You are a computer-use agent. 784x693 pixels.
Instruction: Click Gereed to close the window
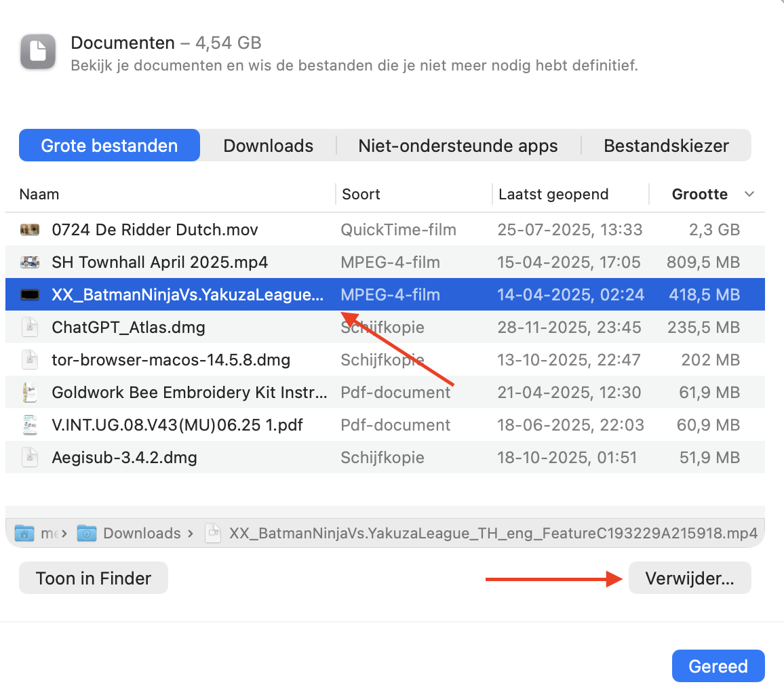pos(718,666)
